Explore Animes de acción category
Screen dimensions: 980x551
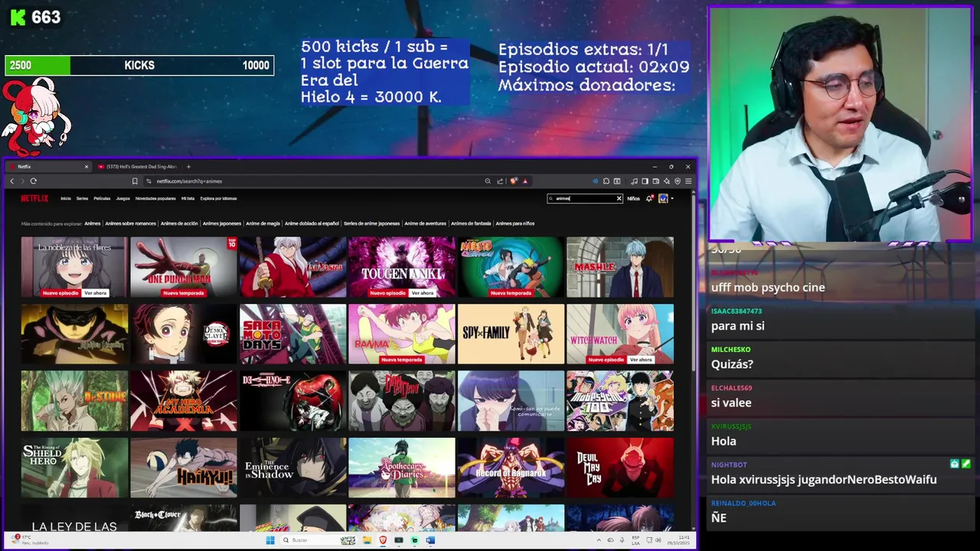[x=180, y=223]
